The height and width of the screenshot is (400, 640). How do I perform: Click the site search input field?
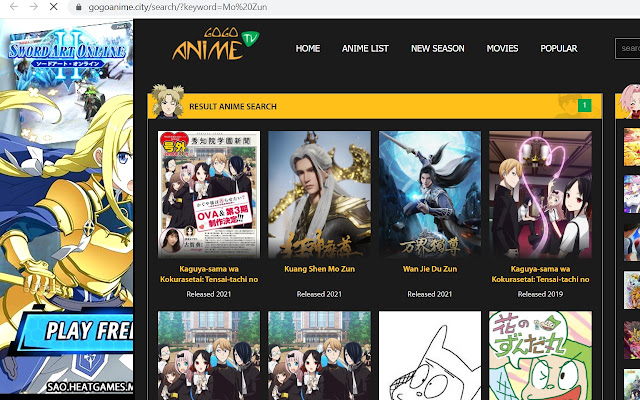click(x=627, y=49)
